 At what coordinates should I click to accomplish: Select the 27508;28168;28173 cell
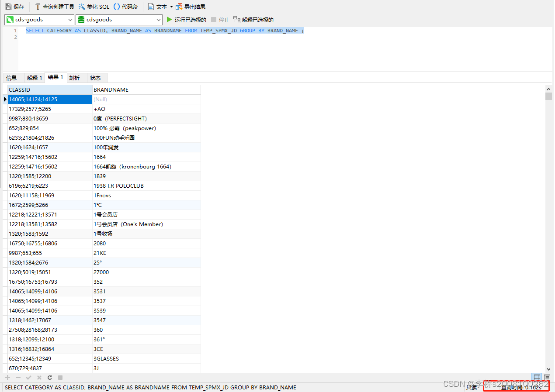pos(50,330)
